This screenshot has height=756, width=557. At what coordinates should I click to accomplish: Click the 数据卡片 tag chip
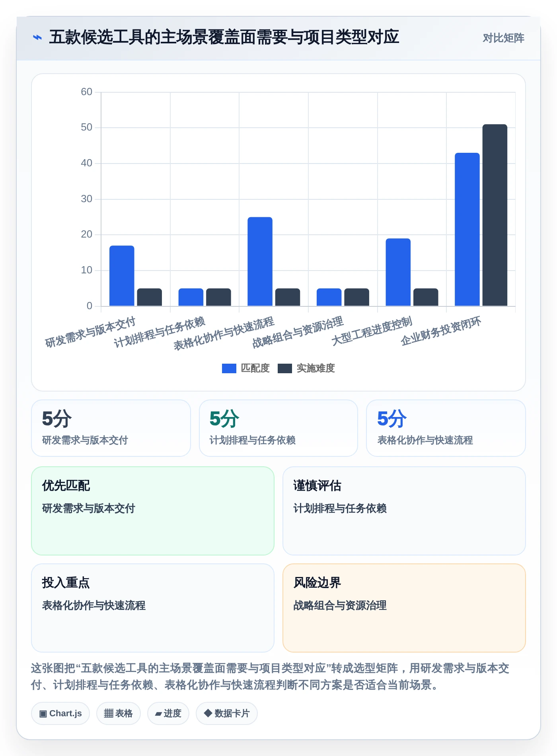pos(227,713)
